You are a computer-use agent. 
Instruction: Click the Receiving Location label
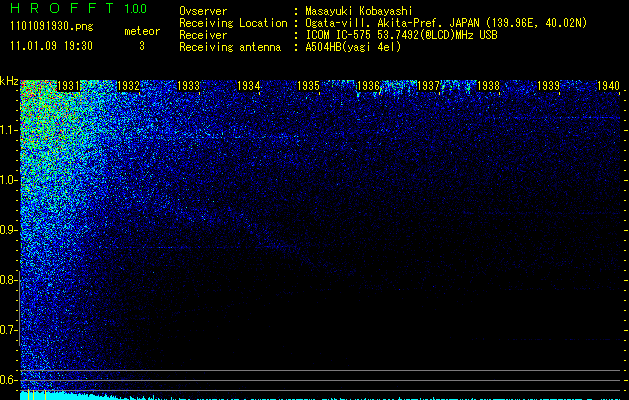[233, 23]
